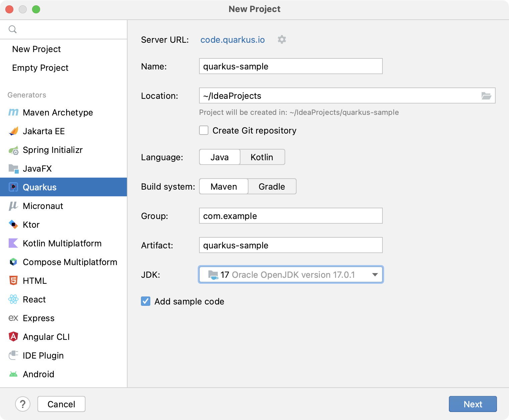Select the Jakarta EE generator

pos(63,131)
